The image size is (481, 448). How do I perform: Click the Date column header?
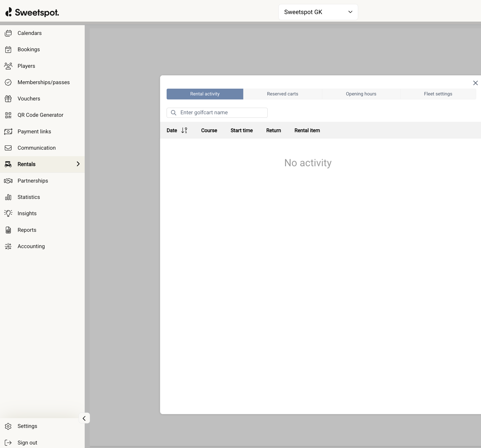[x=172, y=130]
